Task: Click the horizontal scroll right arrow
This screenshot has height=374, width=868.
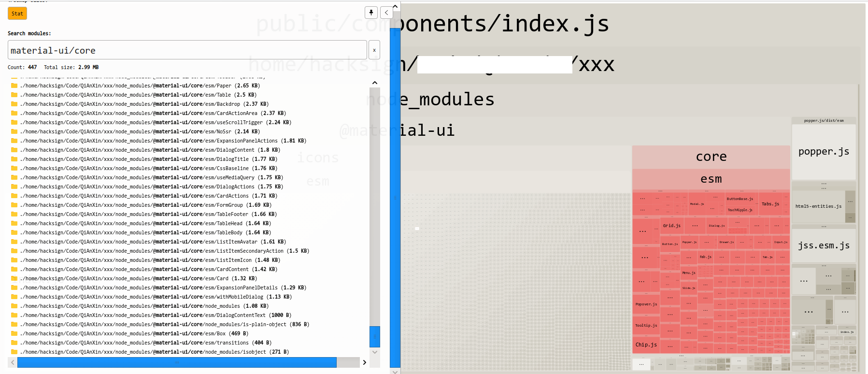Action: pyautogui.click(x=364, y=362)
